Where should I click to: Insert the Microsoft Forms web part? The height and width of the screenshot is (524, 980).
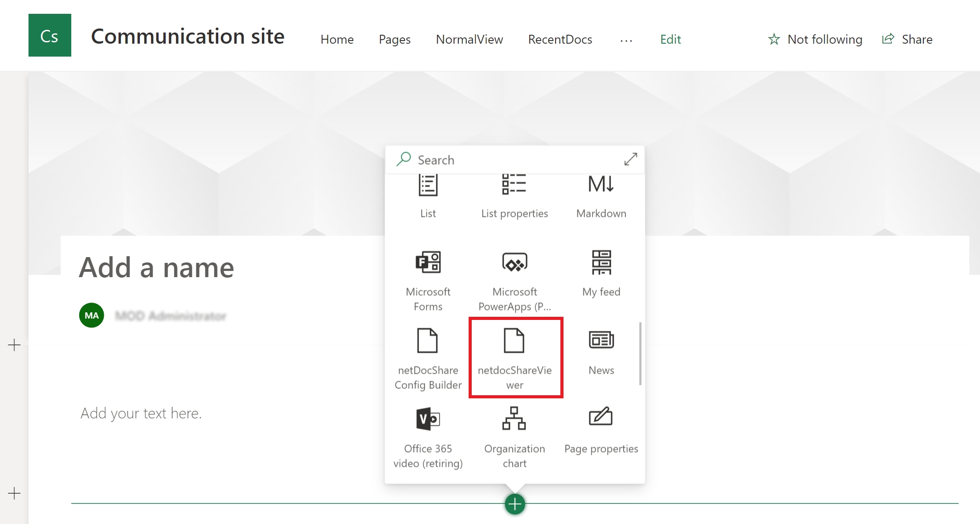pos(428,281)
